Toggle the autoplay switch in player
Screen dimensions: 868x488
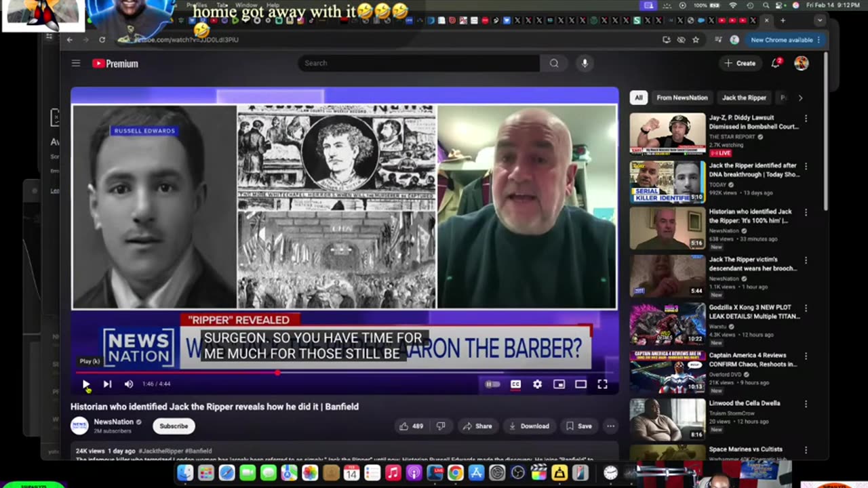click(x=493, y=384)
